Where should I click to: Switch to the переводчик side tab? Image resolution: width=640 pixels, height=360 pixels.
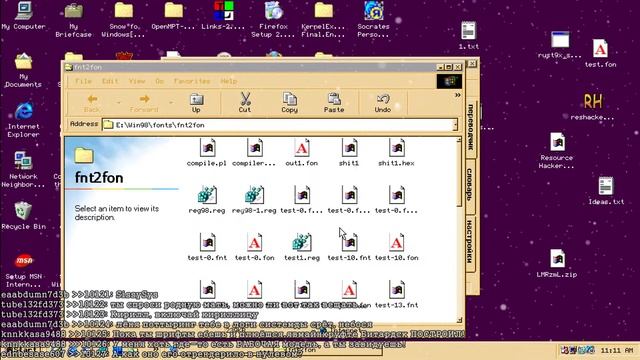pyautogui.click(x=470, y=127)
